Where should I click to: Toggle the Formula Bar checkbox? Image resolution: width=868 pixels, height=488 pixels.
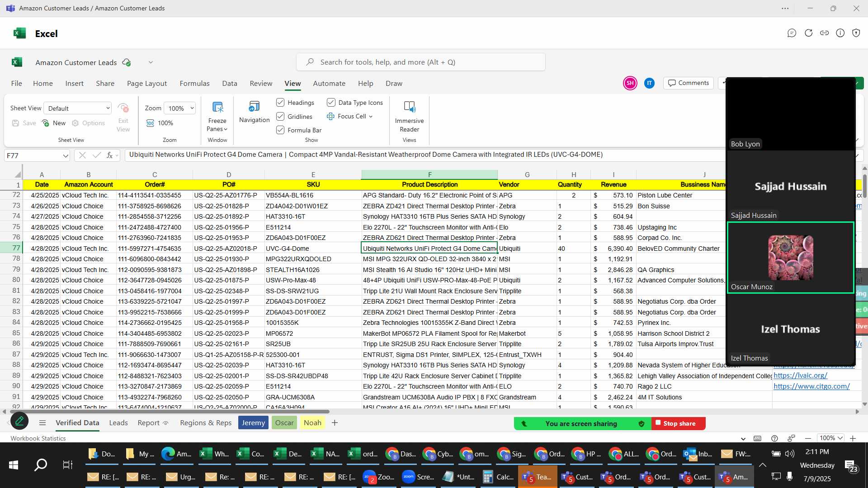click(280, 130)
